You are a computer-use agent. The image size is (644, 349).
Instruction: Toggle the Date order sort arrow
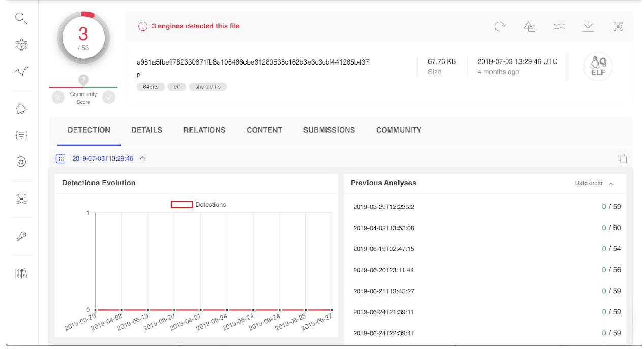pos(611,183)
